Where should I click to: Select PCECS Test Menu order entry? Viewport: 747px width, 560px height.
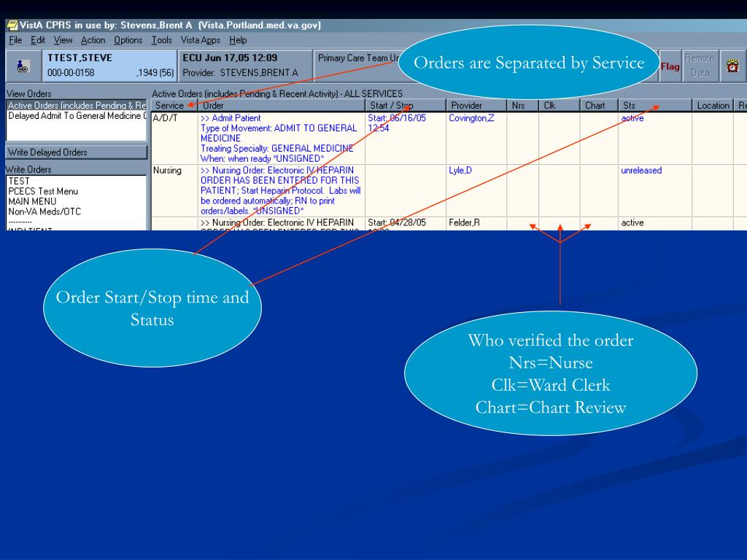pos(43,192)
